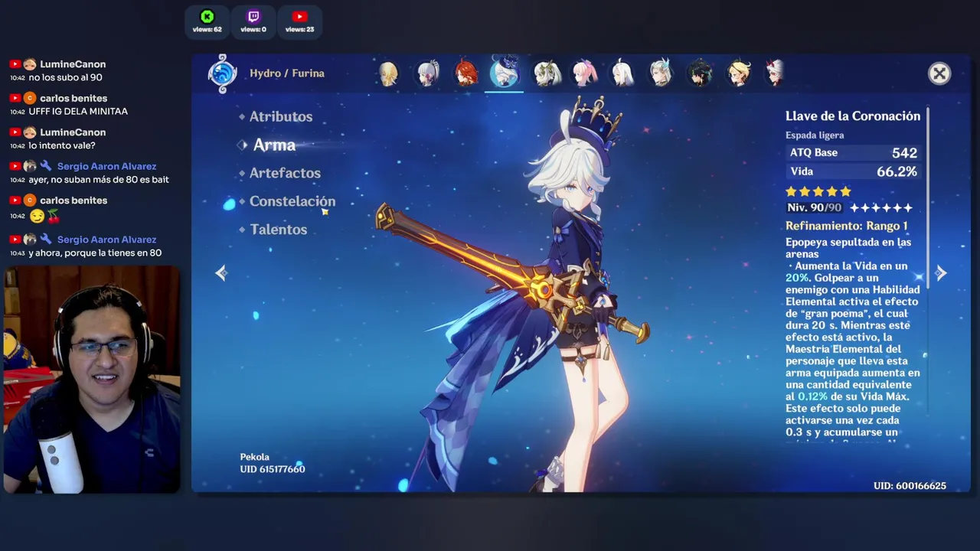Click the streamer webcam feed
This screenshot has width=980, height=551.
(x=92, y=380)
